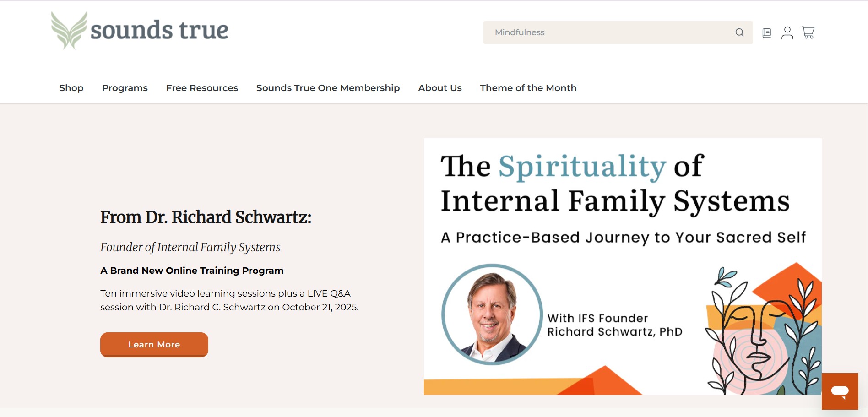Navigate to Theme of the Month
The image size is (868, 417).
coord(528,88)
